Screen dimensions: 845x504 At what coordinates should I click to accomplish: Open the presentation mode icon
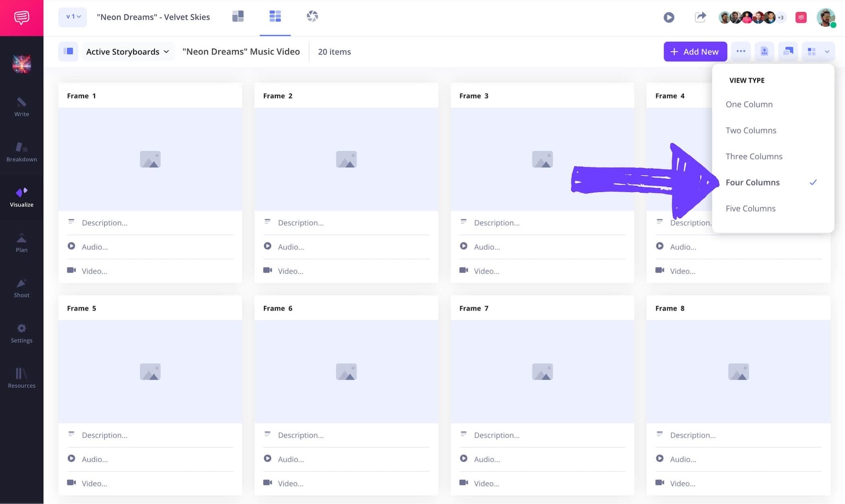pos(788,51)
